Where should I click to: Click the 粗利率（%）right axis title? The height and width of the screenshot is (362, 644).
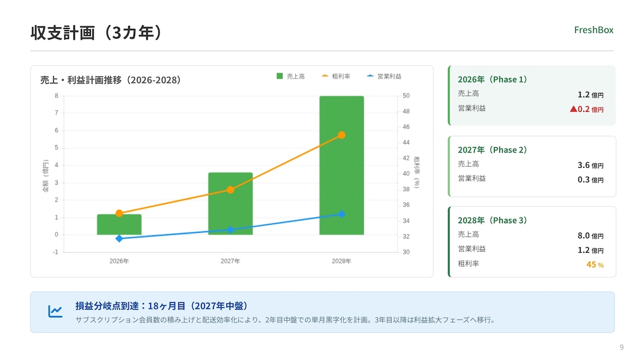(416, 172)
